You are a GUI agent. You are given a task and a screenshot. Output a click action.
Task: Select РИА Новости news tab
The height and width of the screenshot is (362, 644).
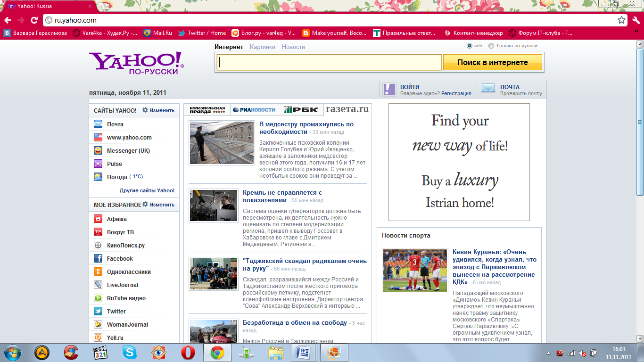[x=254, y=110]
